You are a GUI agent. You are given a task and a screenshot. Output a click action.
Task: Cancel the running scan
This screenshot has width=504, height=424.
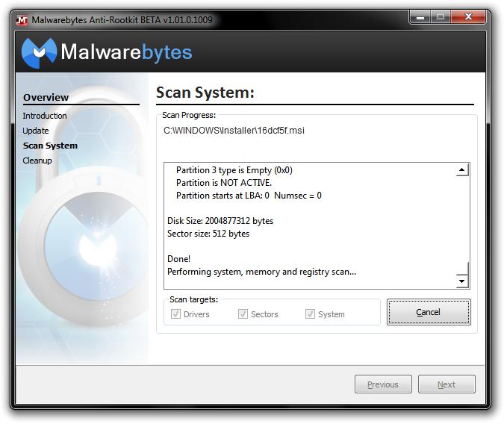[x=429, y=312]
